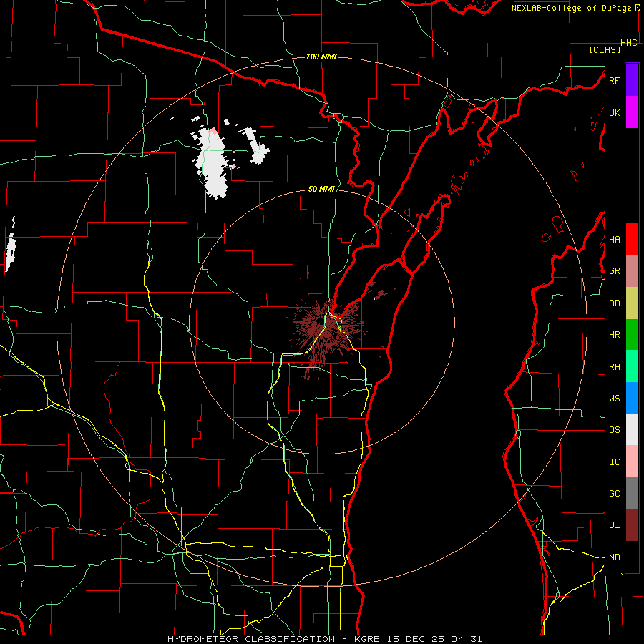Click the RA legend label
The height and width of the screenshot is (644, 644).
point(614,367)
